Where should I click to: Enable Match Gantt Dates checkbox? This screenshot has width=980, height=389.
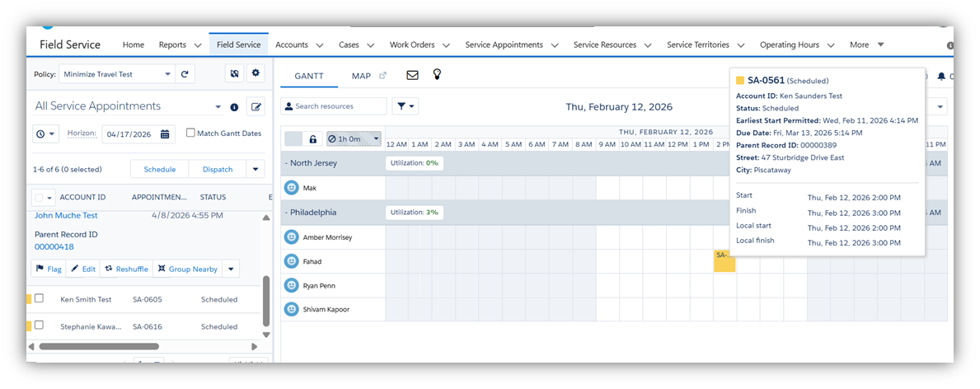[190, 133]
